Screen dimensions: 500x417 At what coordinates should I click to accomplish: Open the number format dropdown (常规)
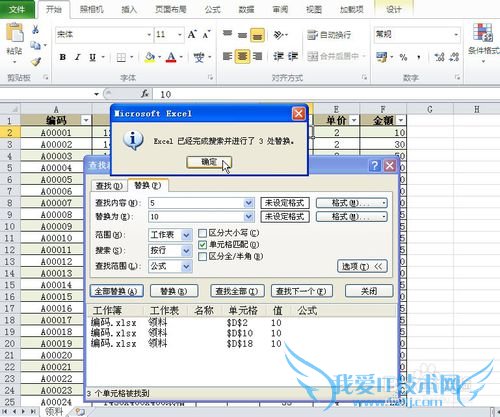pos(456,34)
